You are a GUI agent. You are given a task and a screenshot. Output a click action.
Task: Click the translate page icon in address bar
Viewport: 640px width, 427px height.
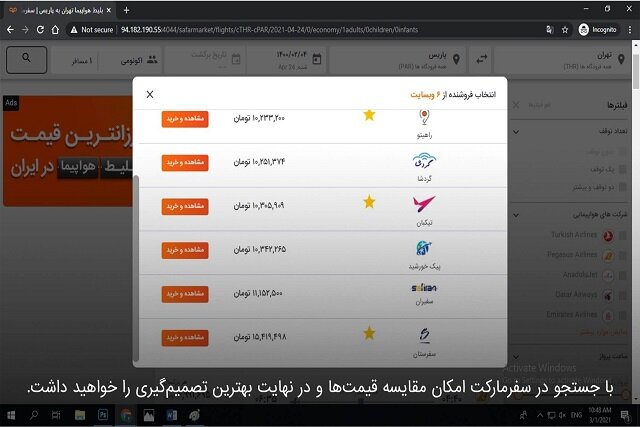pyautogui.click(x=549, y=29)
